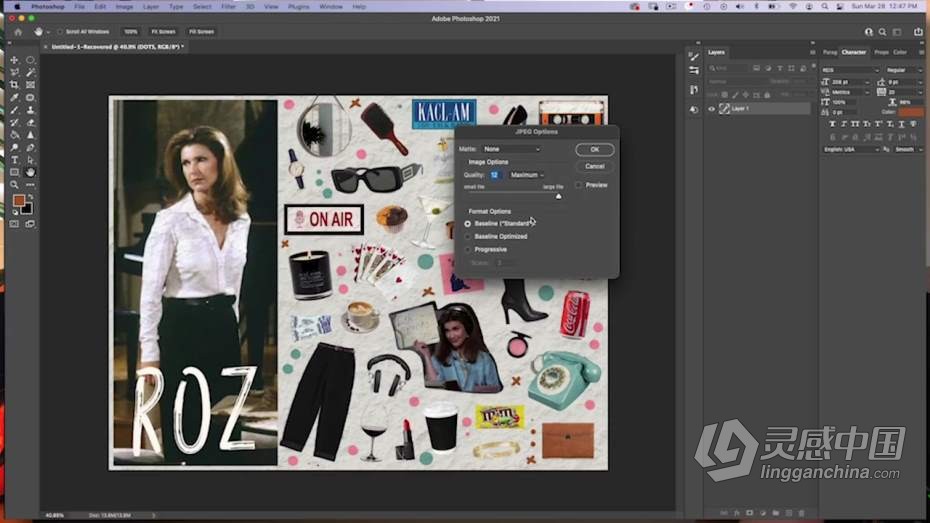Click the Quality value input field

(x=496, y=175)
